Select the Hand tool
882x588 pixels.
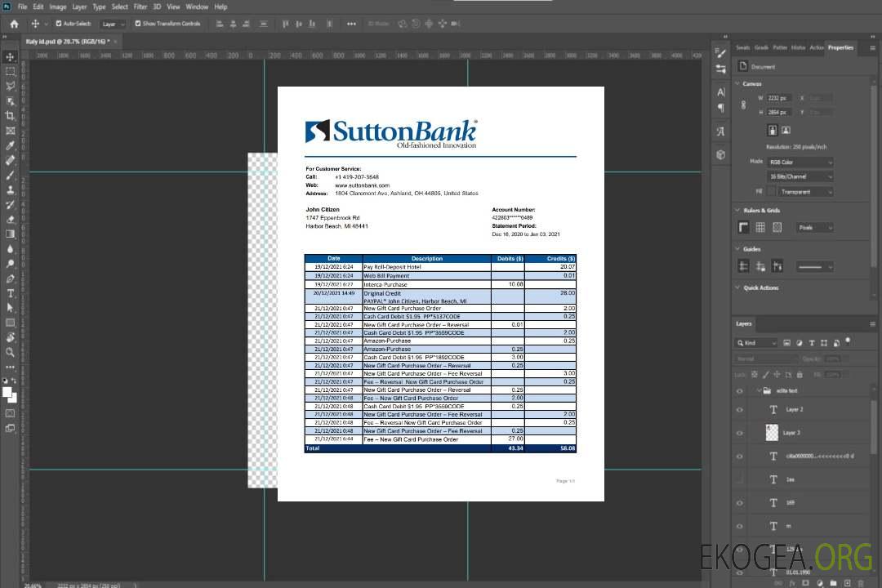click(x=10, y=337)
